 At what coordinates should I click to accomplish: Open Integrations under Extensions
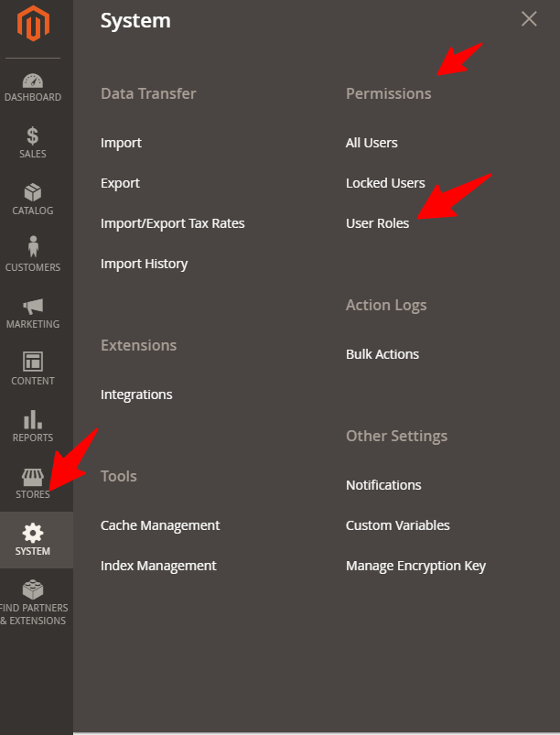136,395
